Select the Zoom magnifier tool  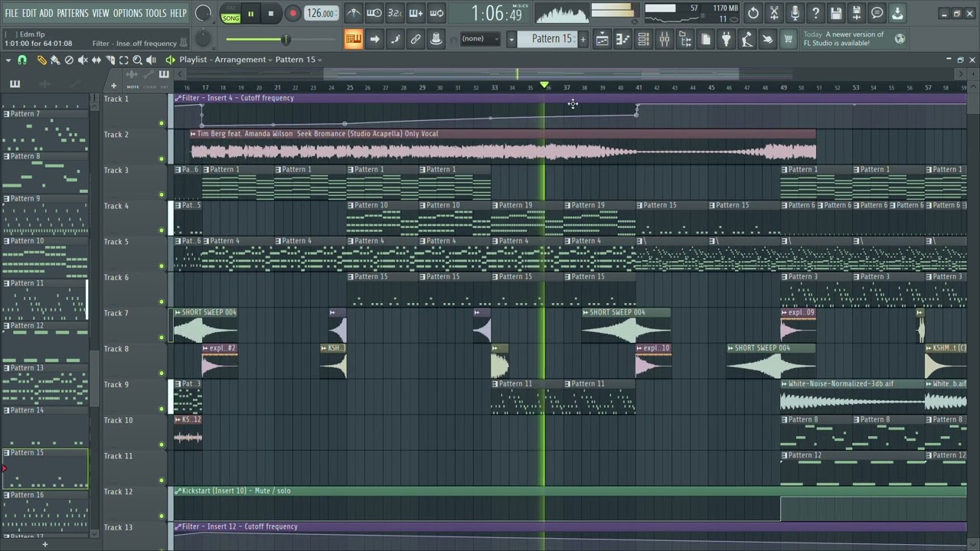pyautogui.click(x=137, y=60)
